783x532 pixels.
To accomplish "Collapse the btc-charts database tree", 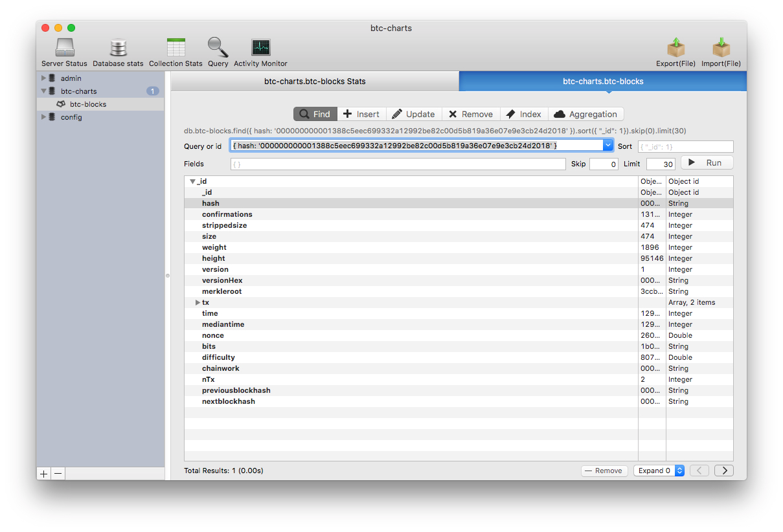I will 44,91.
